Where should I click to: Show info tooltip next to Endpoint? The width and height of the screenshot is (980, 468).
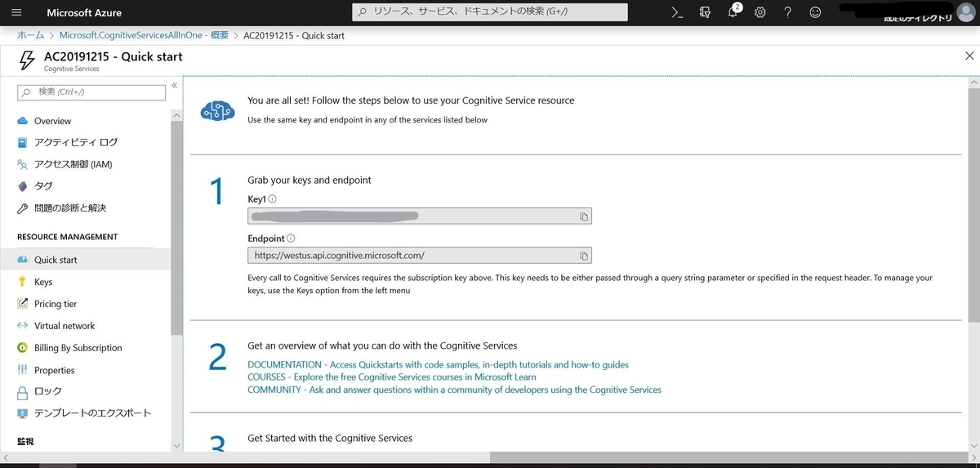click(x=291, y=238)
